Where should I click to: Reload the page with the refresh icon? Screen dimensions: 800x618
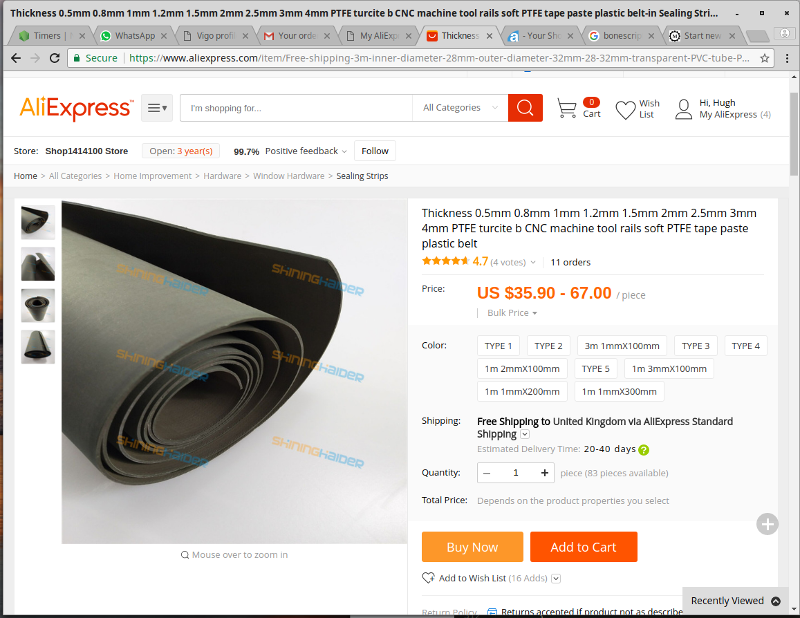pyautogui.click(x=55, y=58)
